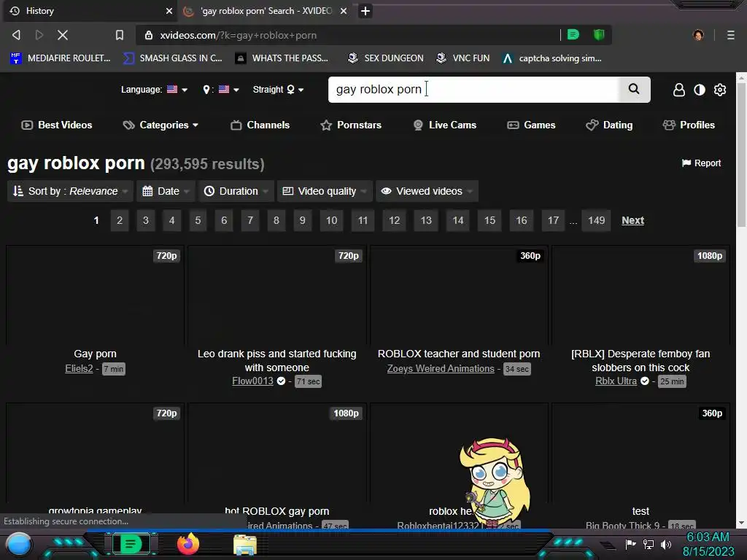This screenshot has width=747, height=560.
Task: Open the Zoeys Weired Animations uploader link
Action: click(441, 368)
